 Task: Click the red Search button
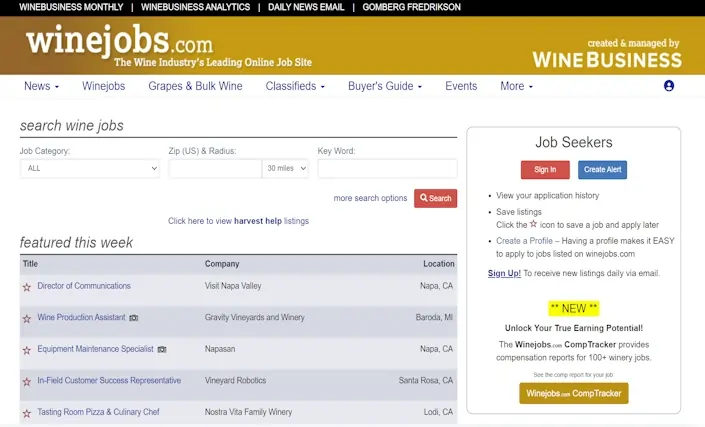(x=435, y=198)
